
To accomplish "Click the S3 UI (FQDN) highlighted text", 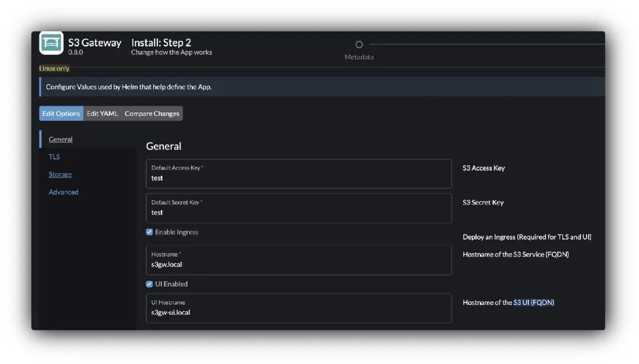I will pyautogui.click(x=534, y=303).
